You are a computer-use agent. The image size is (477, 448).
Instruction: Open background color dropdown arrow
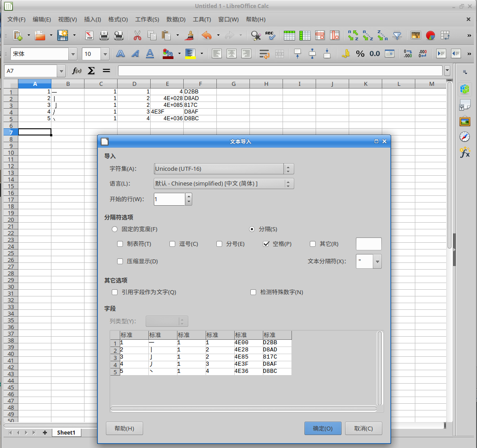pyautogui.click(x=202, y=54)
